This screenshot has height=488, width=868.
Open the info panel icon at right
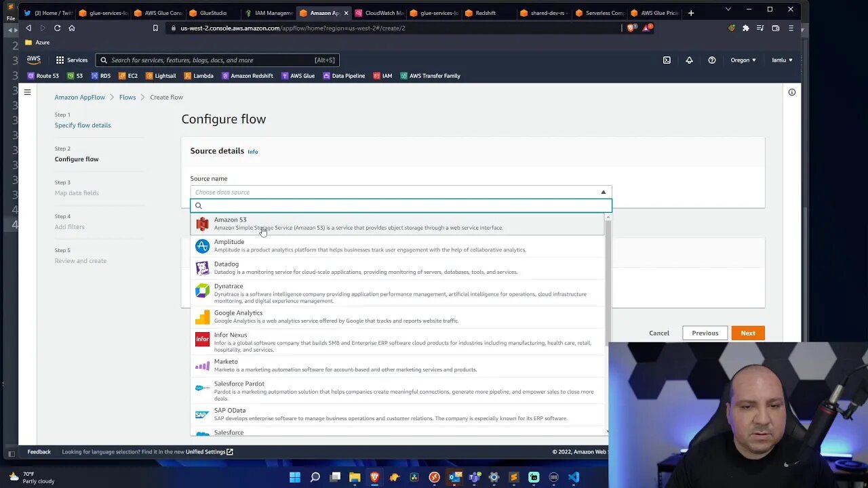pyautogui.click(x=791, y=92)
